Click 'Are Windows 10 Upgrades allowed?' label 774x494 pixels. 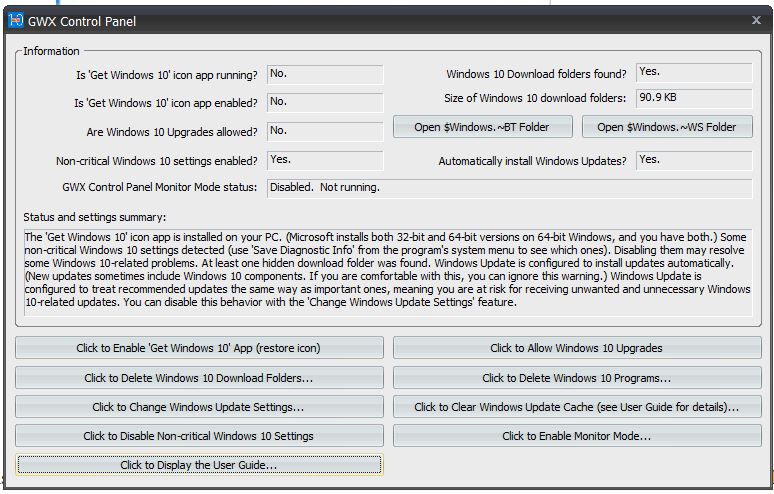tap(172, 132)
